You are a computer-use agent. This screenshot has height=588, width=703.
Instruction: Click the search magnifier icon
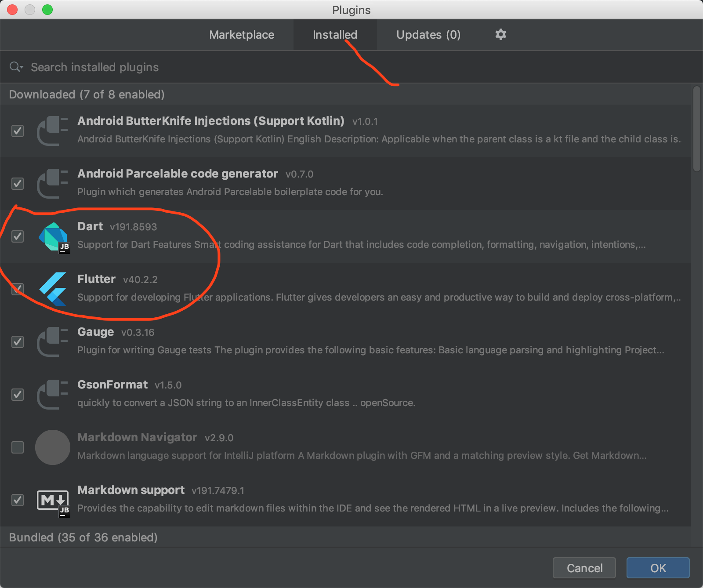point(16,67)
